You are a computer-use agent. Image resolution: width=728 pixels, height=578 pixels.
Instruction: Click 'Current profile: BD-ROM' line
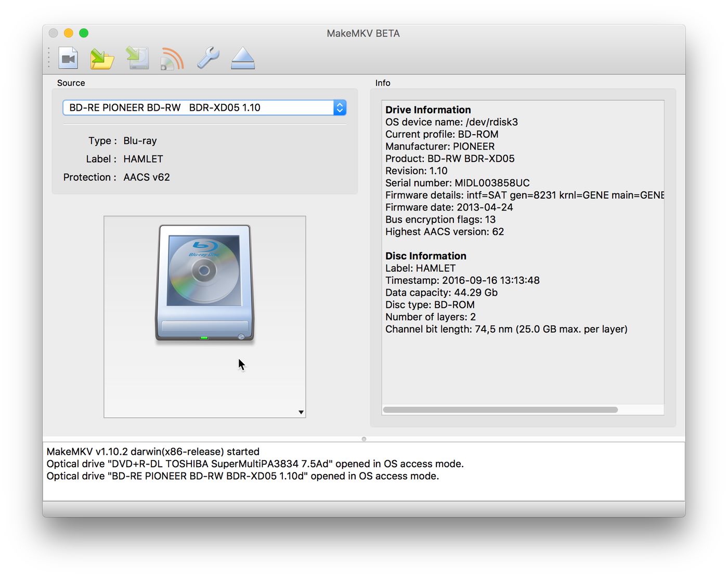[x=441, y=134]
